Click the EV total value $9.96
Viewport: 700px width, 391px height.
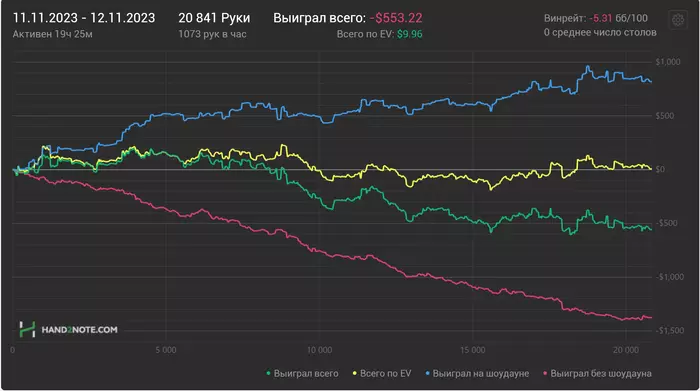409,34
